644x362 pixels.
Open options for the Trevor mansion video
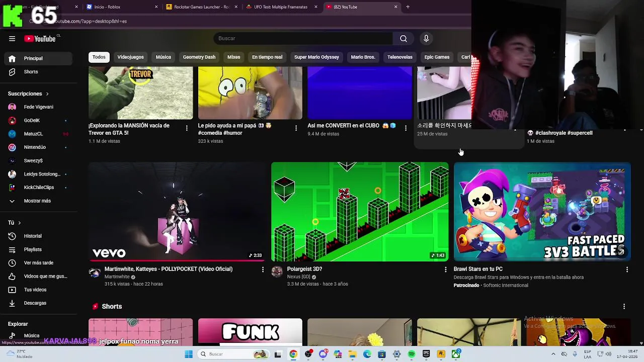[x=187, y=128]
